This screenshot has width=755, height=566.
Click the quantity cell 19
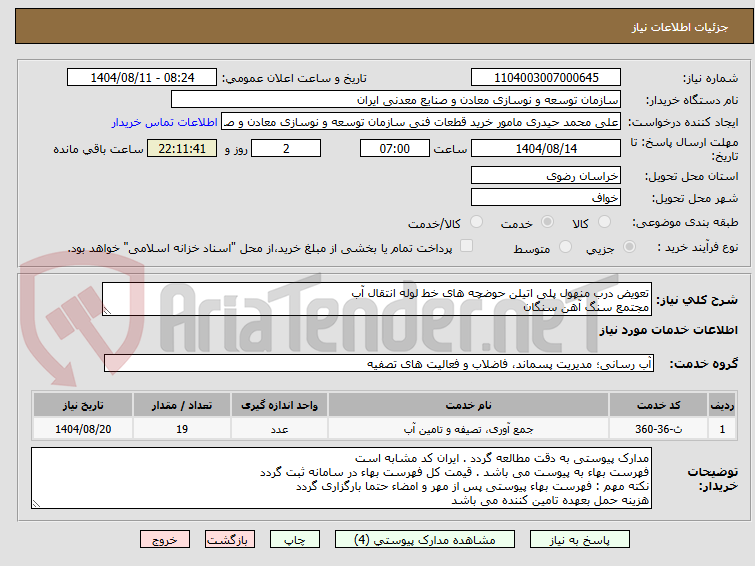(182, 429)
